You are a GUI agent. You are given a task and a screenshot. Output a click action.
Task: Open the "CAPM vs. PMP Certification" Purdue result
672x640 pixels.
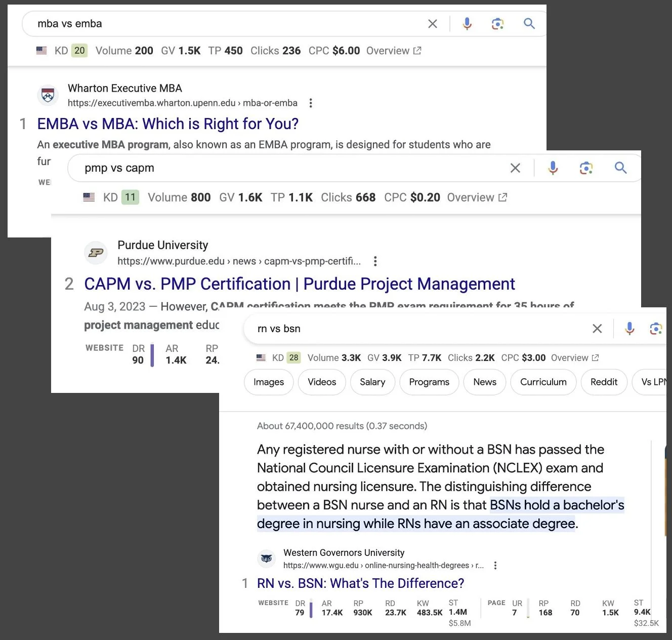pos(300,284)
